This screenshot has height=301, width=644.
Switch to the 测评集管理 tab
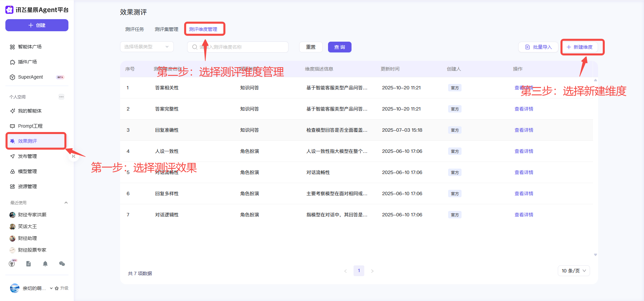coord(166,29)
